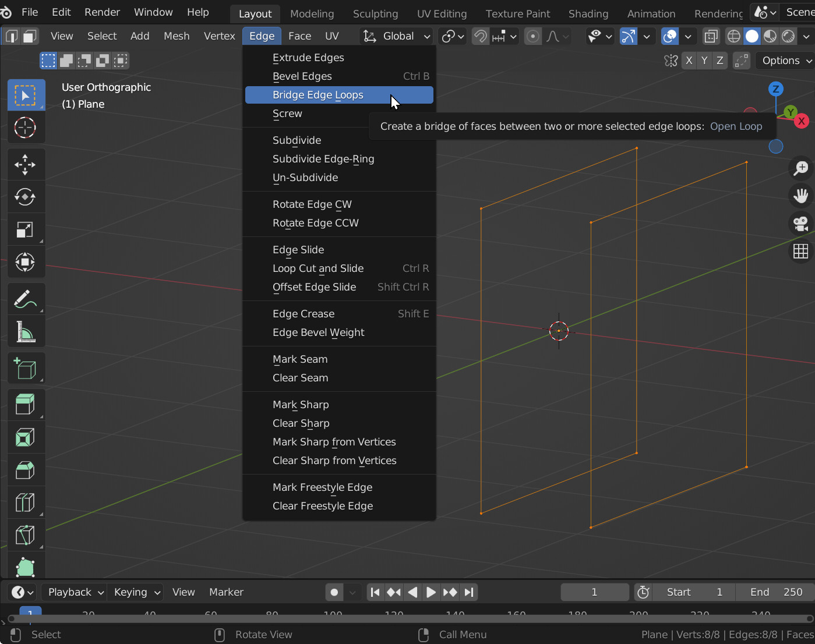Select the Rotate tool
The image size is (815, 644).
[26, 197]
